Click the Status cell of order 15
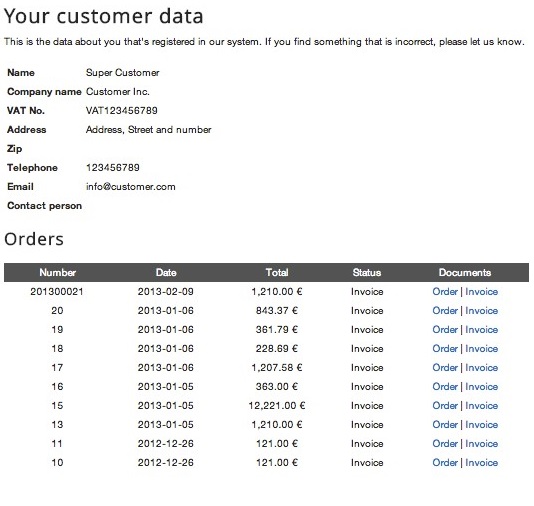This screenshot has width=534, height=506. 367,406
